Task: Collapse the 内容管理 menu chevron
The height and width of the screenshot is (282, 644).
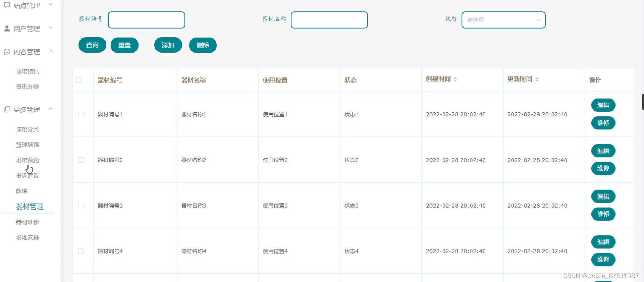Action: (51, 51)
